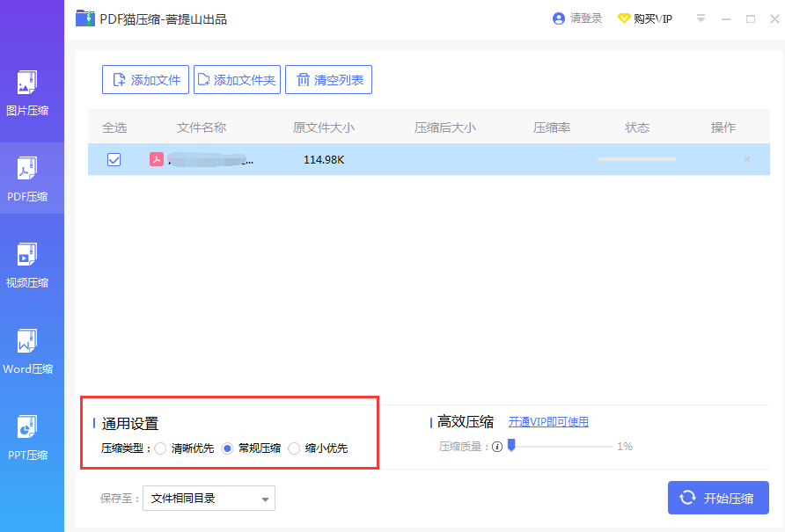785x532 pixels.
Task: Click the 高效压缩 section heading
Action: coord(465,422)
